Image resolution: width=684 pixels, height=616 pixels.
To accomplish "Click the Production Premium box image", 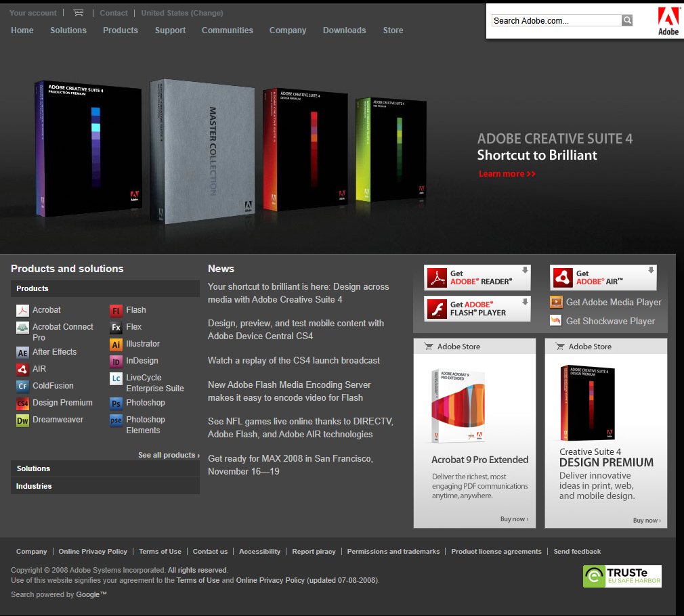I will tap(89, 148).
